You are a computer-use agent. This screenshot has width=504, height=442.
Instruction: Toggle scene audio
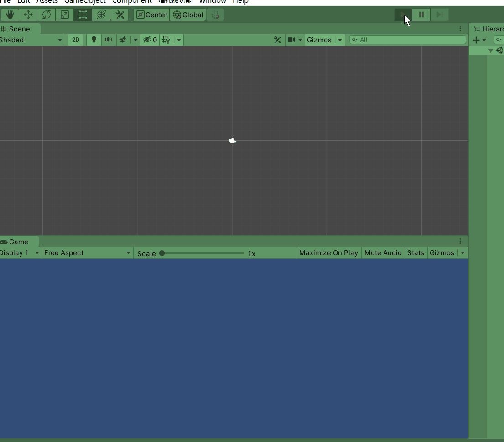tap(109, 40)
